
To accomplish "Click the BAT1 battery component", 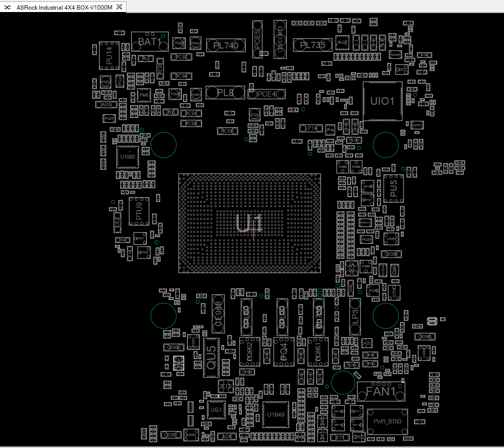I will pyautogui.click(x=150, y=42).
